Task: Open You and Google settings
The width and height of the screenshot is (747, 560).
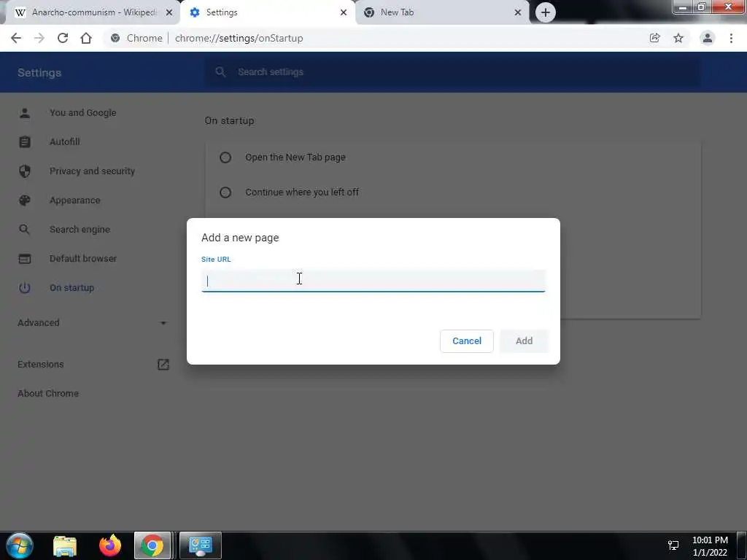Action: click(82, 113)
